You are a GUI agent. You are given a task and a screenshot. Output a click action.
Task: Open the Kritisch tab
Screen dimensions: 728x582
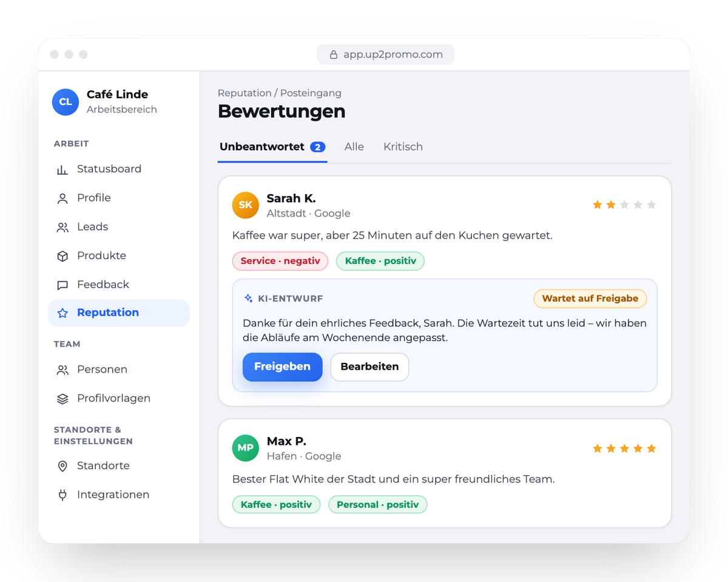pos(403,147)
